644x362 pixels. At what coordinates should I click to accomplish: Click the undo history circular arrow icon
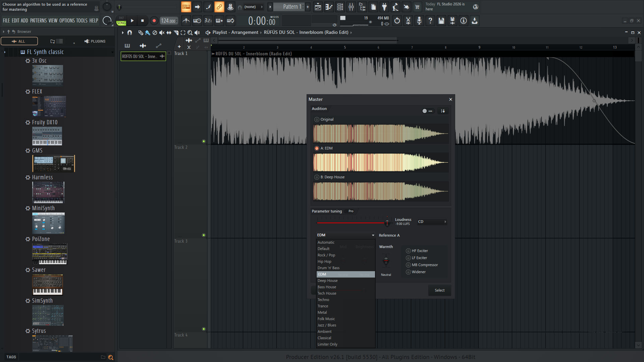pyautogui.click(x=397, y=21)
